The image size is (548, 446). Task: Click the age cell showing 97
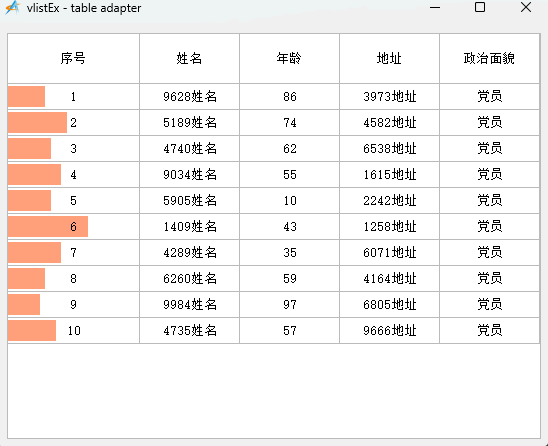[x=289, y=304]
